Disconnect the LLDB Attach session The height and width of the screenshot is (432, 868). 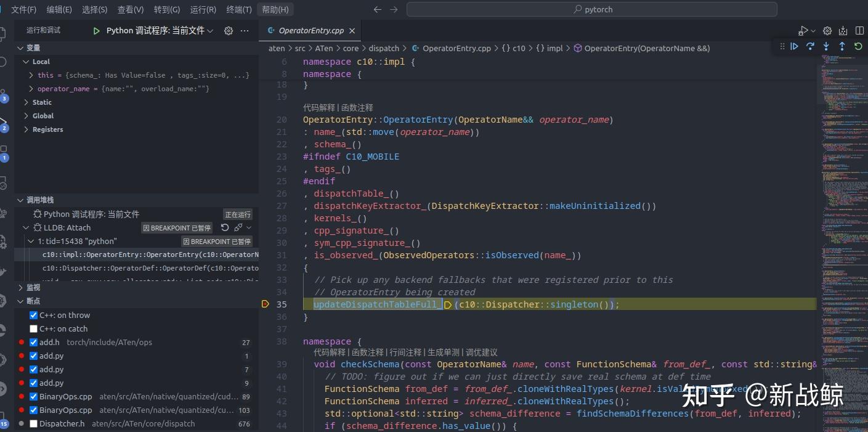tap(238, 228)
